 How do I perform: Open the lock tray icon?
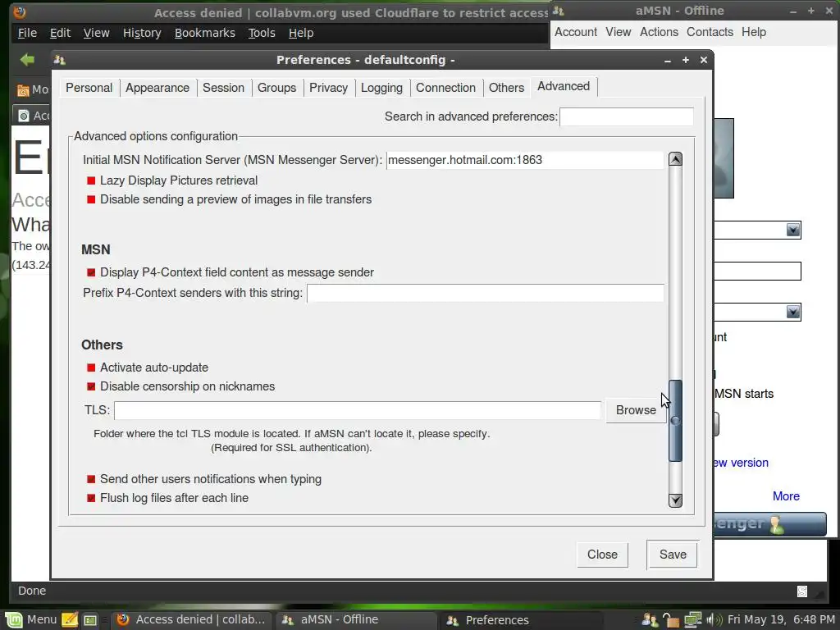point(670,620)
